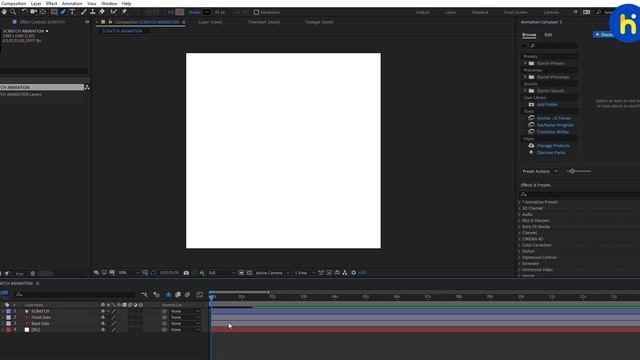
Task: Select the Rectangle shape tool
Action: point(54,12)
